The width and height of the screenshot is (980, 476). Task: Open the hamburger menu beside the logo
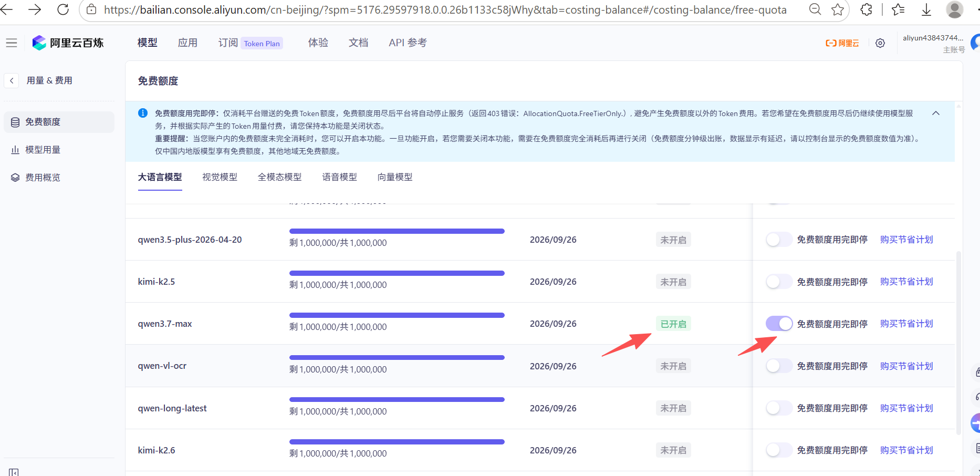[x=12, y=43]
